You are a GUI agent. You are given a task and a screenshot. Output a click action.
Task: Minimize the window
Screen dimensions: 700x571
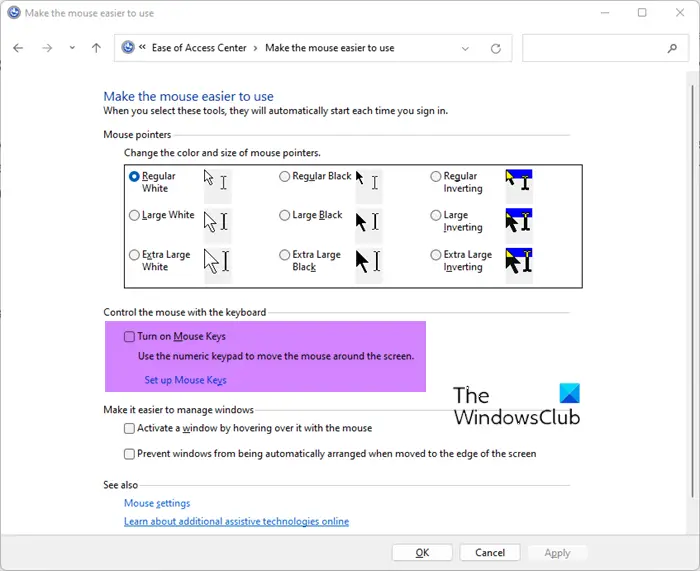coord(605,13)
